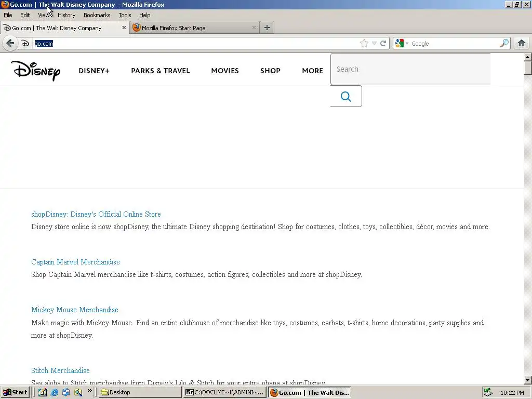This screenshot has height=399, width=532.
Task: Open the DISNEY+ navigation link
Action: (x=94, y=71)
